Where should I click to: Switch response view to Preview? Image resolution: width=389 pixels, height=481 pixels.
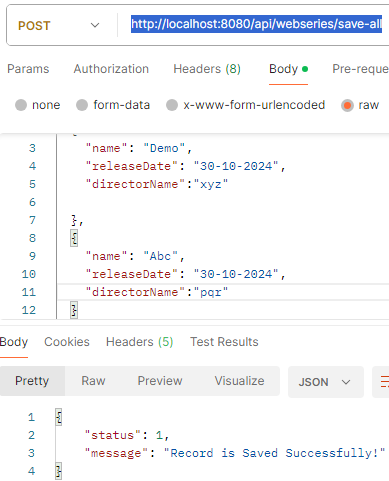pos(160,381)
